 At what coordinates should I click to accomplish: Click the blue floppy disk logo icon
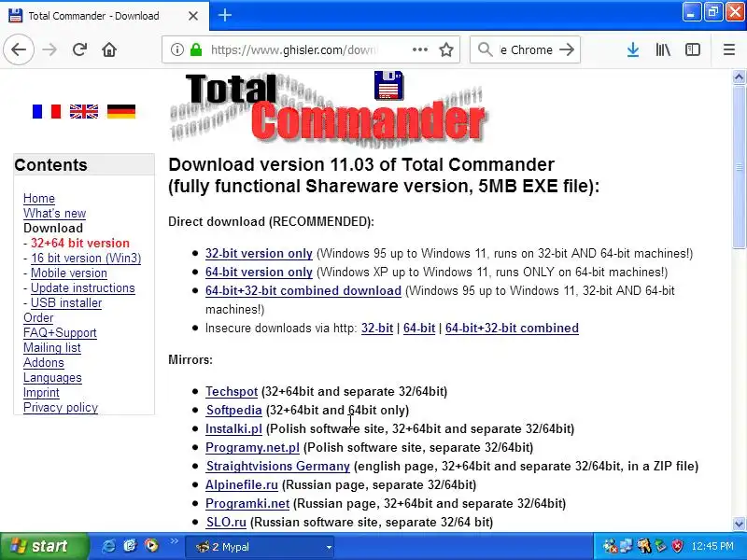pos(388,85)
